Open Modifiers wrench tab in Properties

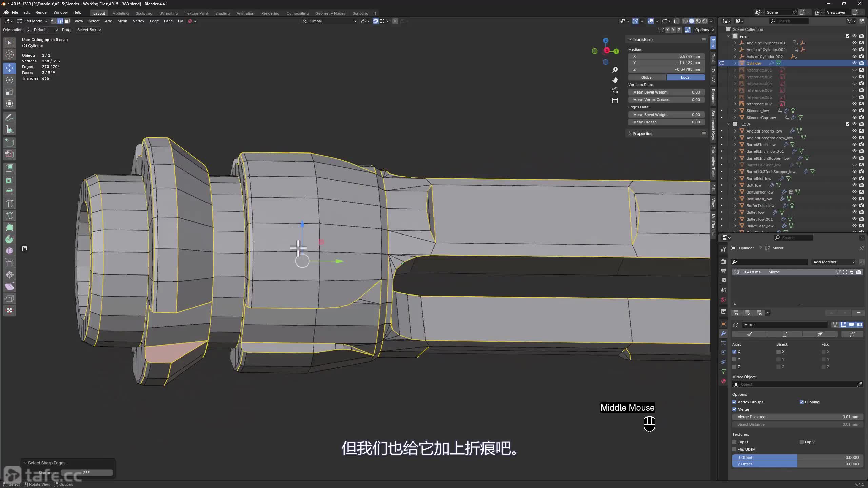pyautogui.click(x=723, y=333)
